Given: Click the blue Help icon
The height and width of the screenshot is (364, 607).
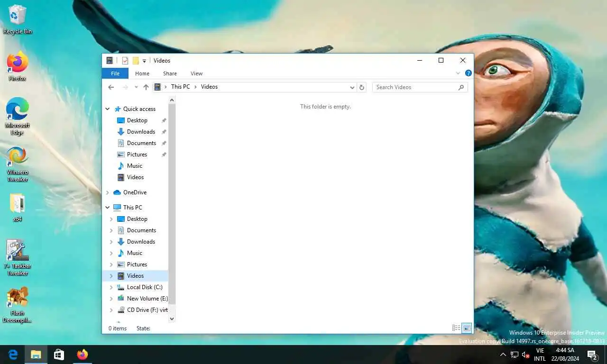Looking at the screenshot, I should coord(469,73).
